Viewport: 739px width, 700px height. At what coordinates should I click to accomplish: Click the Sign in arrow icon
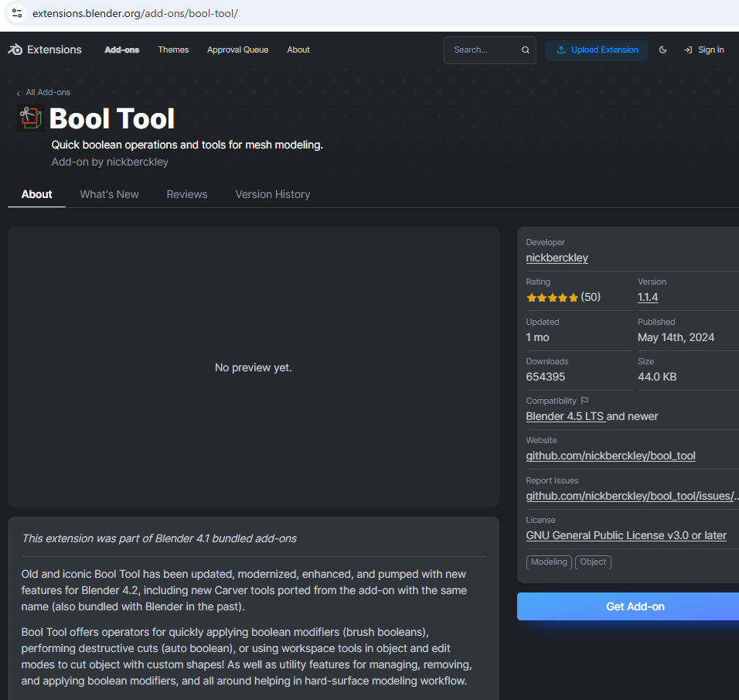[x=688, y=50]
